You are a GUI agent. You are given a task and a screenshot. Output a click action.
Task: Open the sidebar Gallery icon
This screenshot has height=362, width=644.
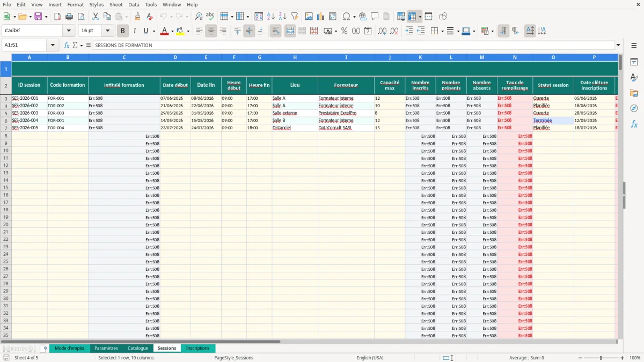[x=634, y=93]
